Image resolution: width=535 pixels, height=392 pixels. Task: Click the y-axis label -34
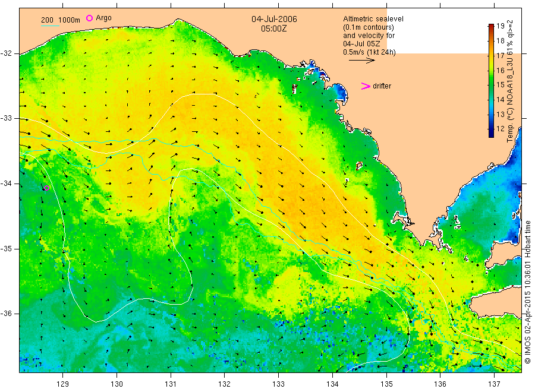click(x=6, y=184)
